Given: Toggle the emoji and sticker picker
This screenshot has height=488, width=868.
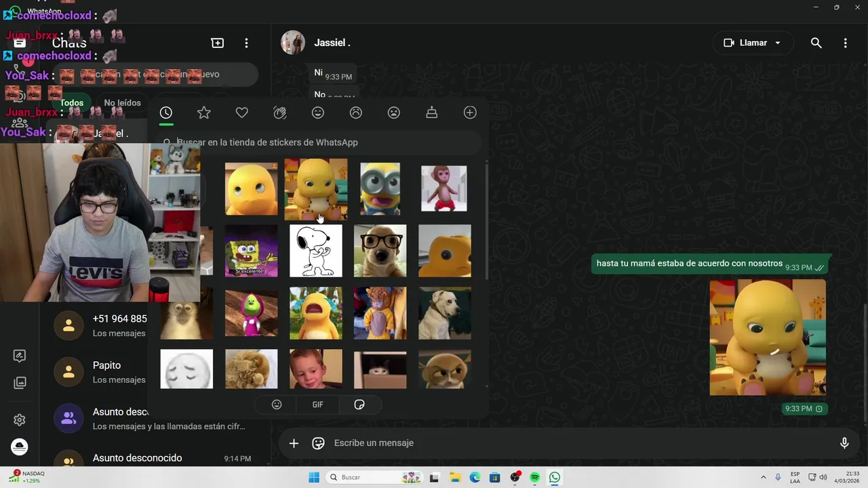Looking at the screenshot, I should pyautogui.click(x=318, y=443).
